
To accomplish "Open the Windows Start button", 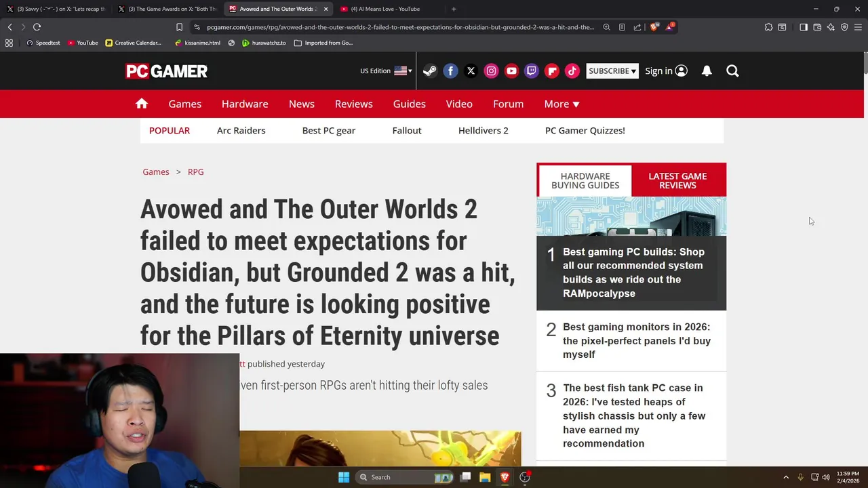I will click(x=344, y=477).
